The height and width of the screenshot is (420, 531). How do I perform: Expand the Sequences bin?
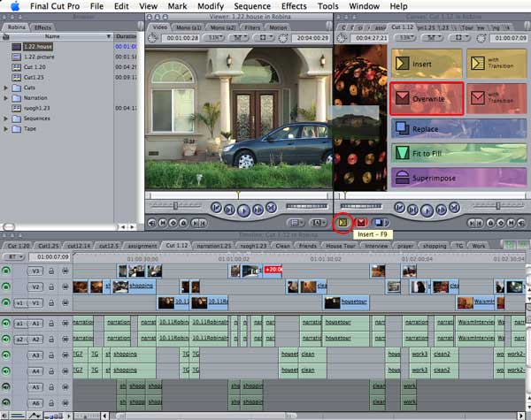point(6,118)
